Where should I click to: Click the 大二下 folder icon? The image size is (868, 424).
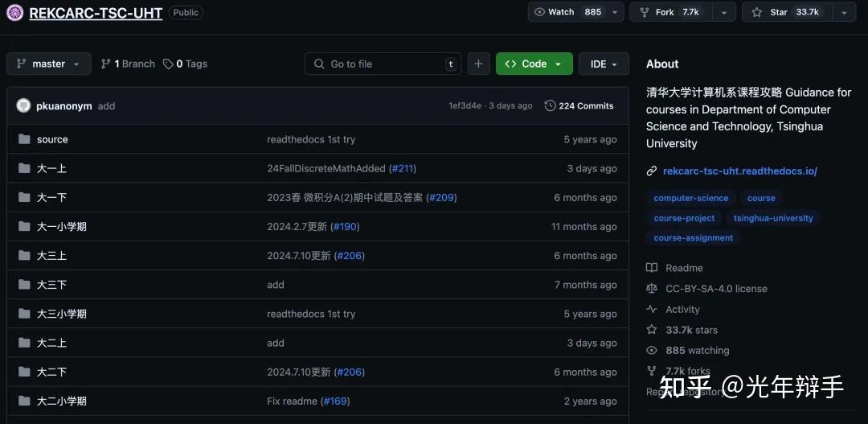tap(24, 372)
